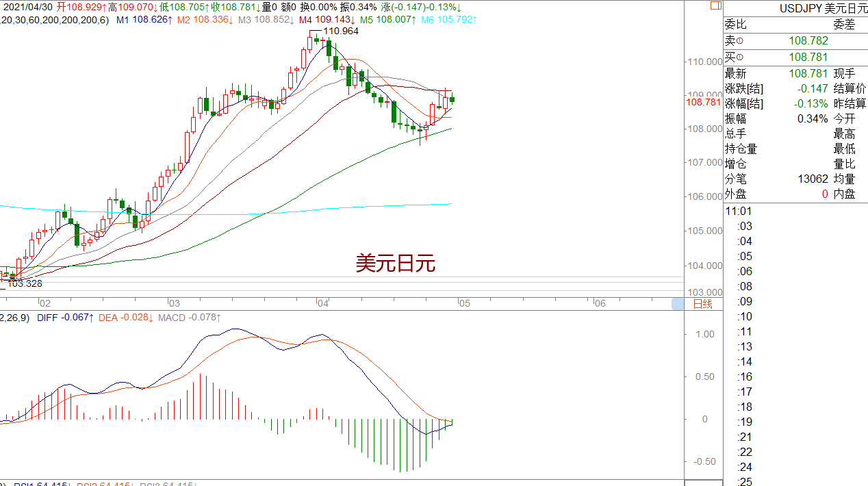Screen dimensions: 868x486
Task: Click the M6 105.792 moving average label
Action: (449, 20)
